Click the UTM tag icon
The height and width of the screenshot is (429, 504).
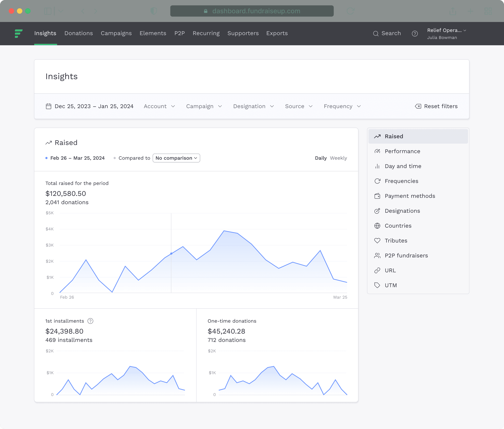coord(377,285)
